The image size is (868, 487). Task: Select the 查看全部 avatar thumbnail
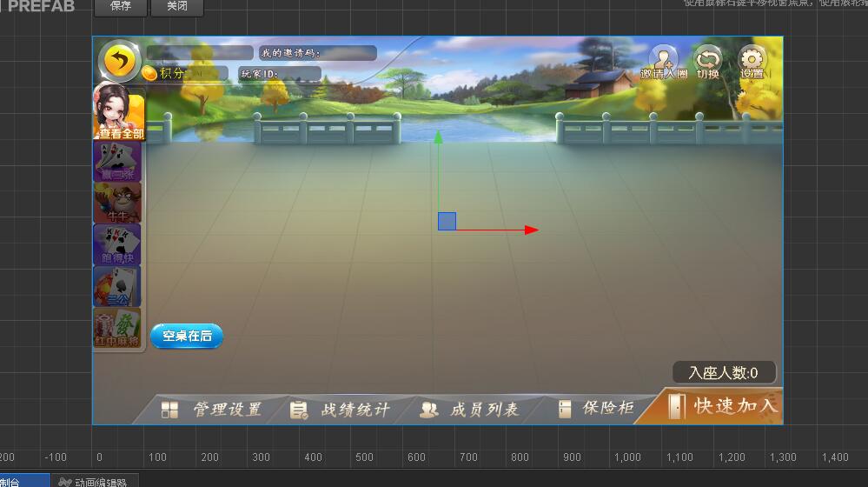click(119, 111)
